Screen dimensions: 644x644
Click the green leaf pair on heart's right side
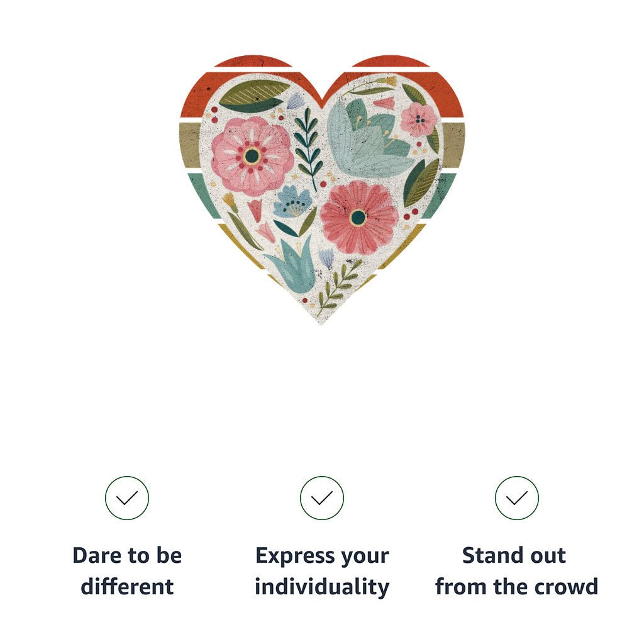coord(421,182)
